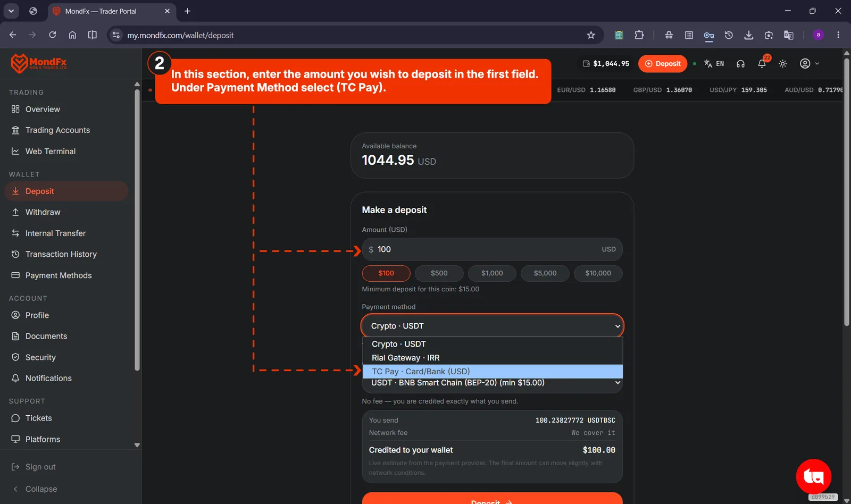Open browser profile avatar
Viewport: 851px width, 504px height.
[x=819, y=35]
